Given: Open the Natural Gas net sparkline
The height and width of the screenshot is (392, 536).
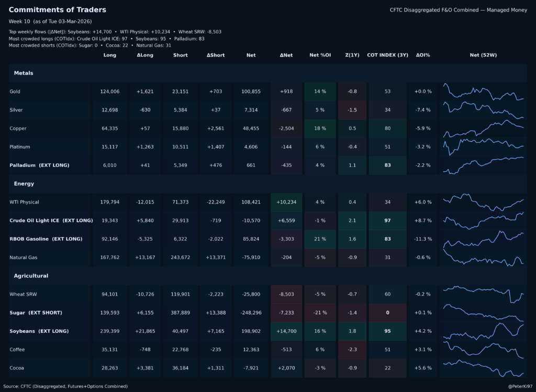Looking at the screenshot, I should tap(483, 257).
